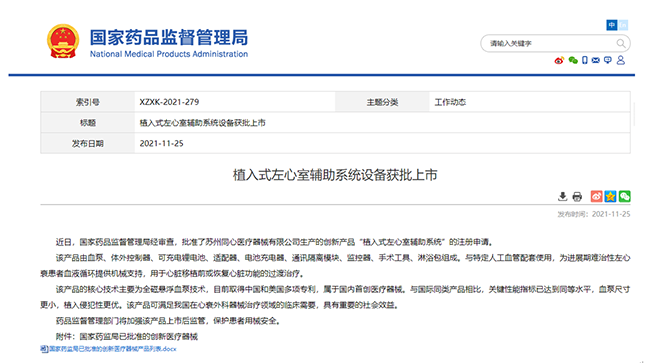Switch language to Chinese (中)
652x363 pixels.
click(x=611, y=25)
